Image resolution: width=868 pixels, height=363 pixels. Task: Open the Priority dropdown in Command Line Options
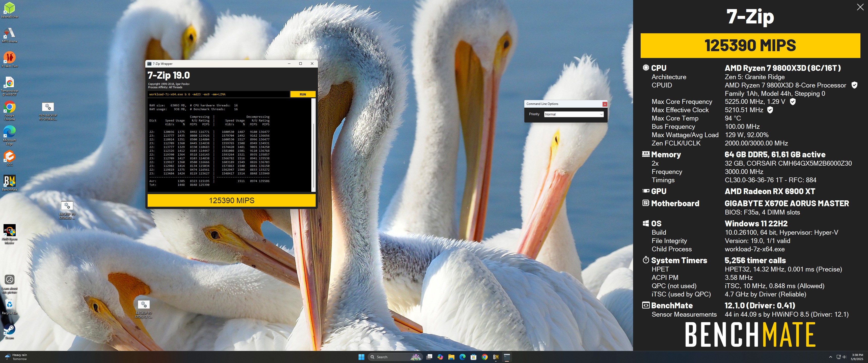point(574,114)
